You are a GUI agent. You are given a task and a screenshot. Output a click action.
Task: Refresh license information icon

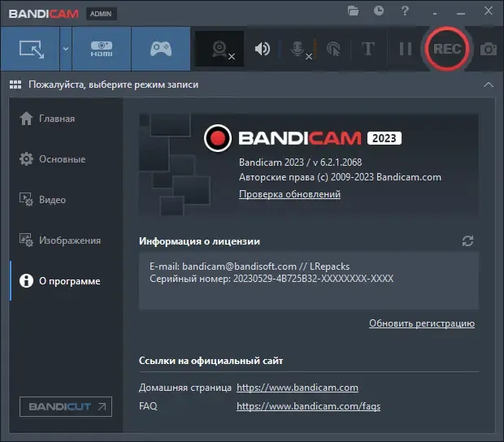coord(467,241)
